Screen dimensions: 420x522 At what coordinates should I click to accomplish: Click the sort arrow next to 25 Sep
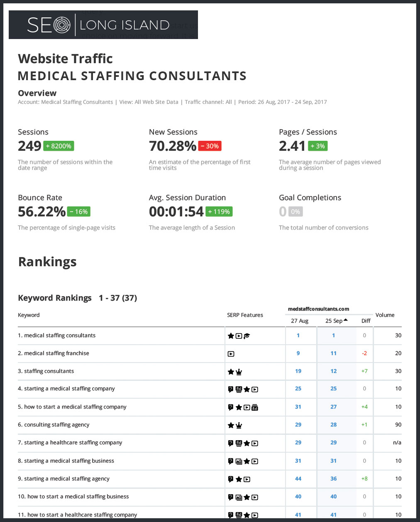346,320
